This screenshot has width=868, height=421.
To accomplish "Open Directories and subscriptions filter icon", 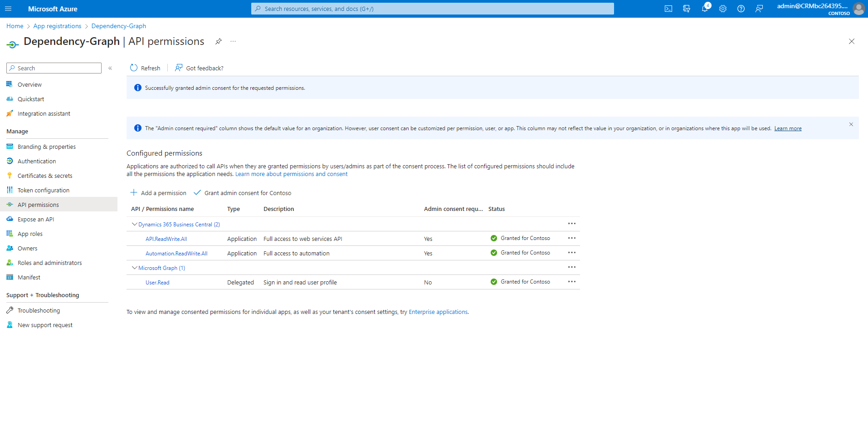I will tap(687, 9).
